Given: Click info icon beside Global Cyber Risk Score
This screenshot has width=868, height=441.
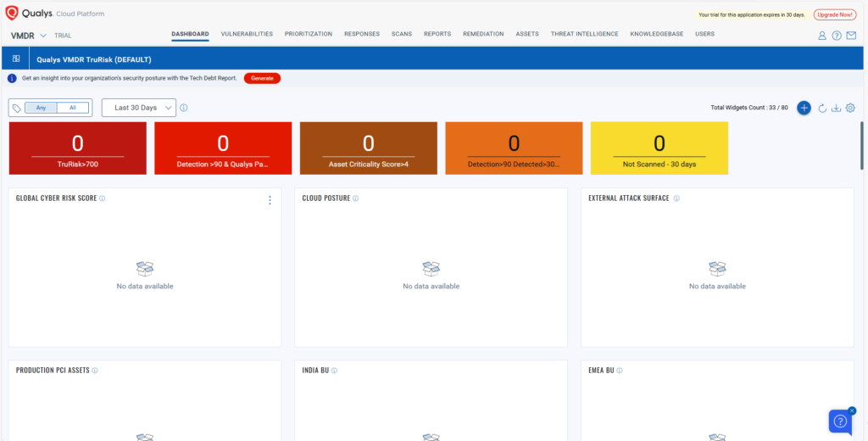Looking at the screenshot, I should [103, 198].
